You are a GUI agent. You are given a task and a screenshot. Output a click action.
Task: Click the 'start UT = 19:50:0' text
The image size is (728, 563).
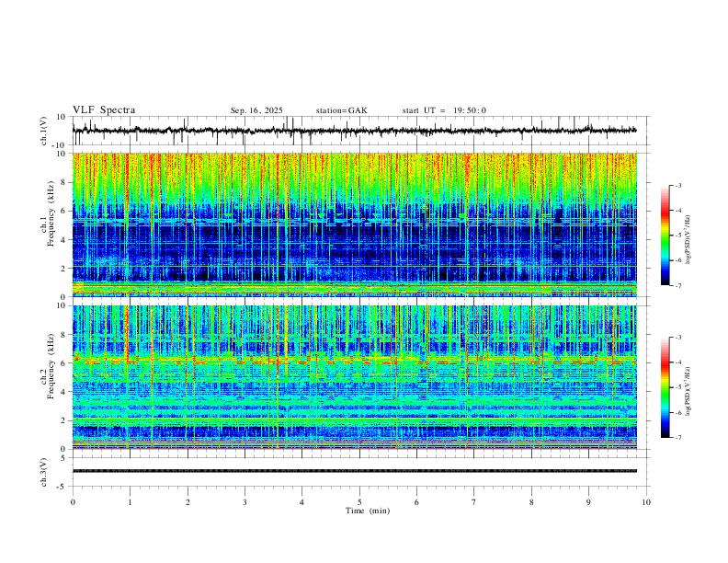[444, 110]
